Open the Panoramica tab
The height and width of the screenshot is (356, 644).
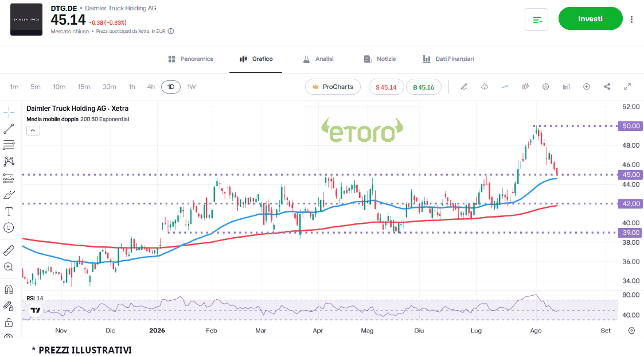coord(191,59)
